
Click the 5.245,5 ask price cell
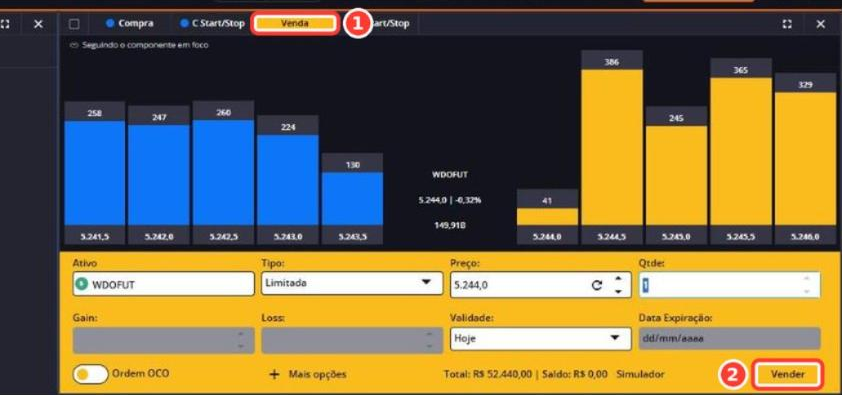coord(741,236)
